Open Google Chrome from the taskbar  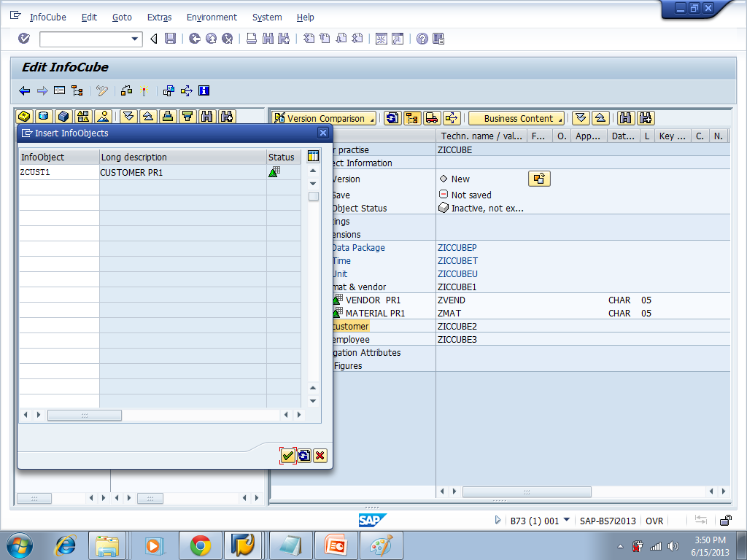[199, 545]
